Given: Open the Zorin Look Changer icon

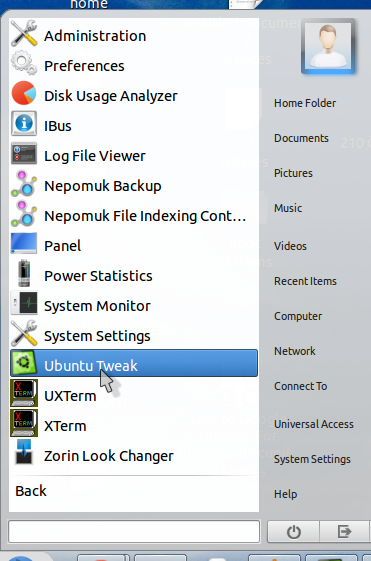Looking at the screenshot, I should 24,453.
